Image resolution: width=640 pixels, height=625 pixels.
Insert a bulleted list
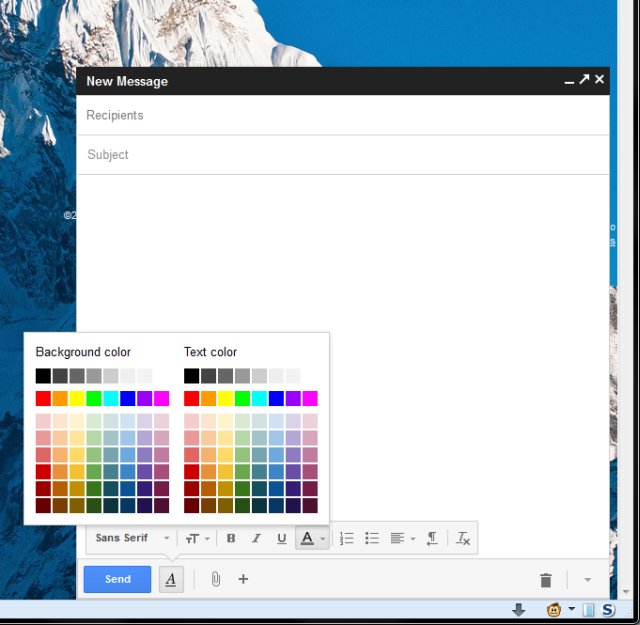372,538
